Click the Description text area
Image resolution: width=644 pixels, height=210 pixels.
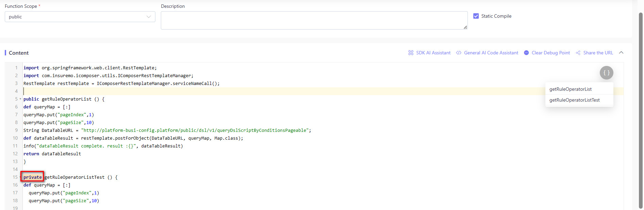click(x=314, y=20)
